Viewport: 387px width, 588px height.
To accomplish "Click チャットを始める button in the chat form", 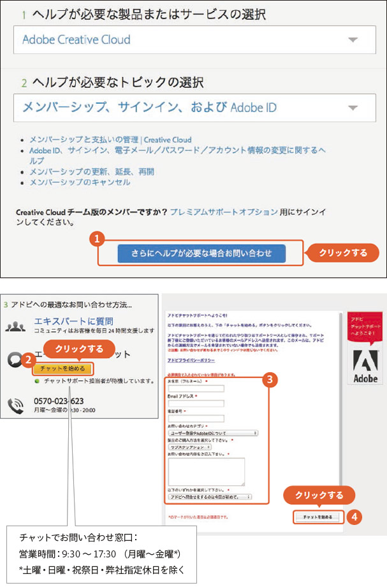I will tap(318, 517).
